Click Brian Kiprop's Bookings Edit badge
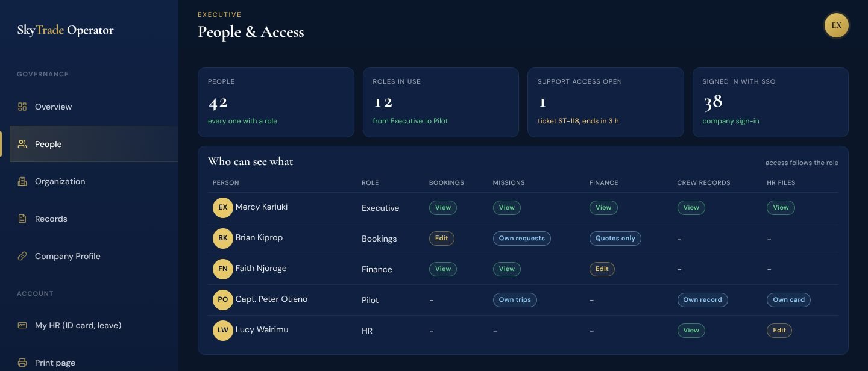 coord(442,238)
